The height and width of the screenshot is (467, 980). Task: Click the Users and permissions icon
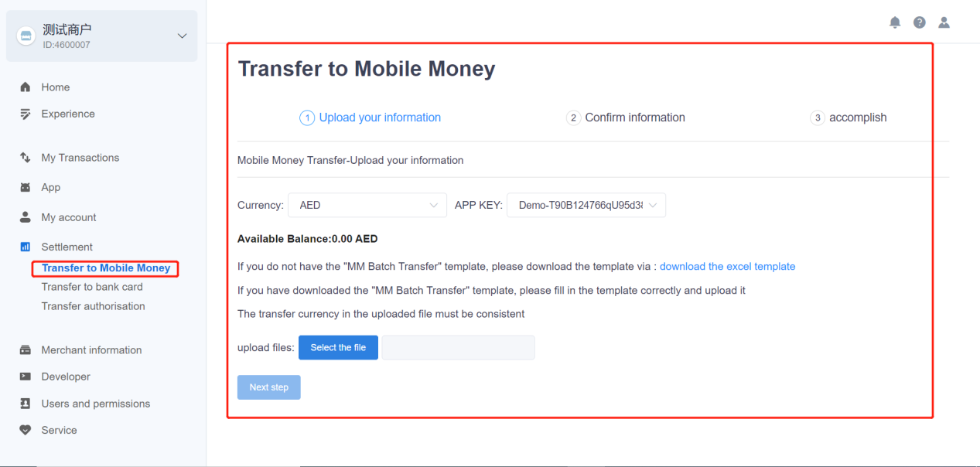(26, 404)
